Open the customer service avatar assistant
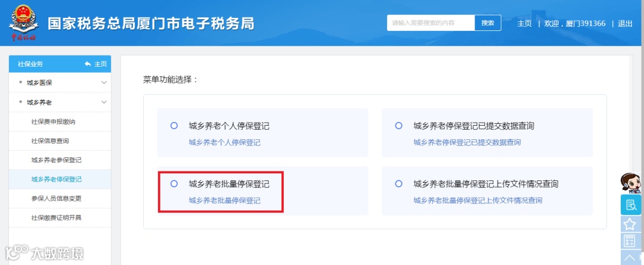This screenshot has height=265, width=644. point(631,183)
